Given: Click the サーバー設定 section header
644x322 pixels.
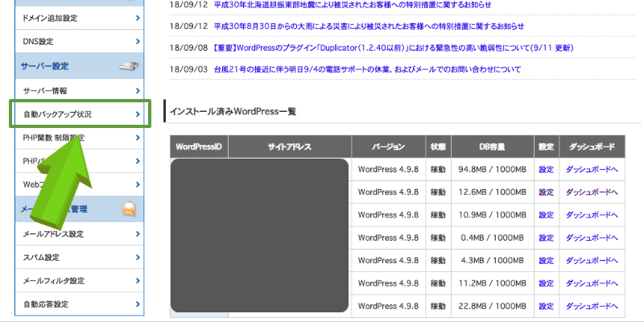Looking at the screenshot, I should coord(79,66).
